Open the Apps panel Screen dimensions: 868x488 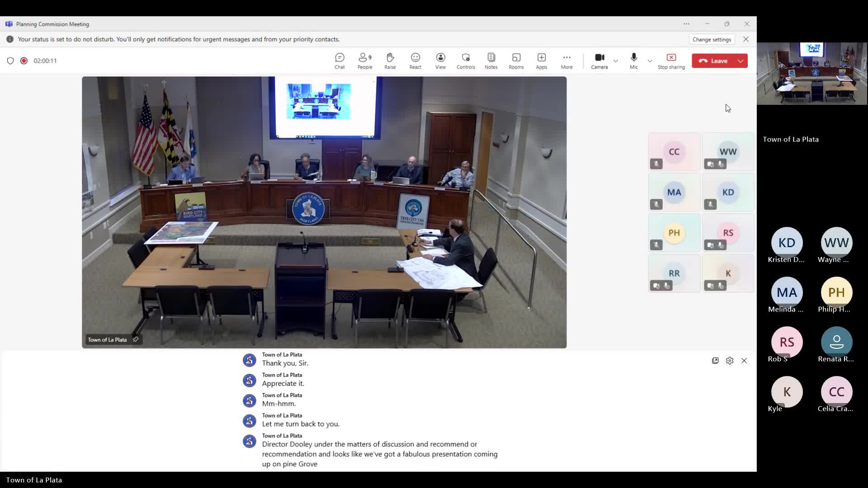[x=541, y=61]
